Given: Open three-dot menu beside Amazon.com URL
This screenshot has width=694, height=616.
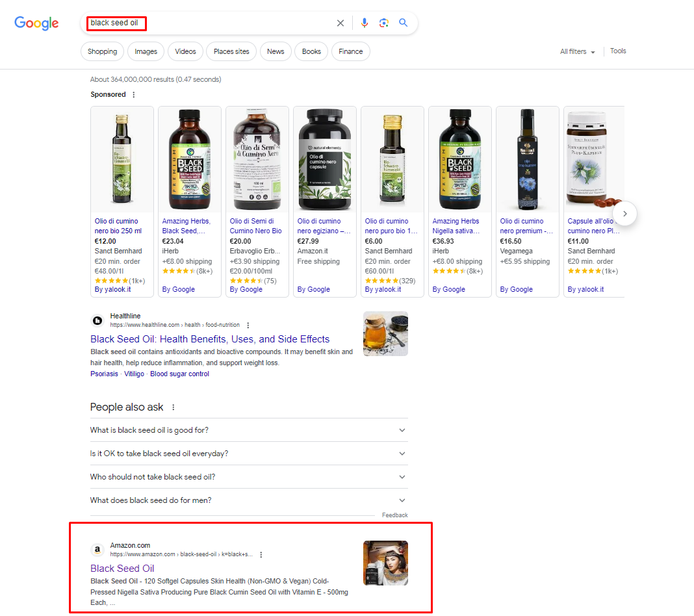Looking at the screenshot, I should pyautogui.click(x=261, y=554).
